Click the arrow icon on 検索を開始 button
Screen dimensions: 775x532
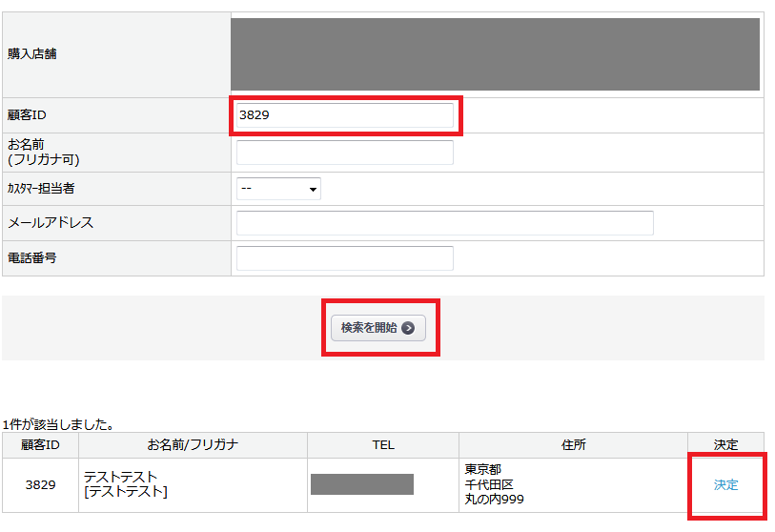(x=408, y=328)
